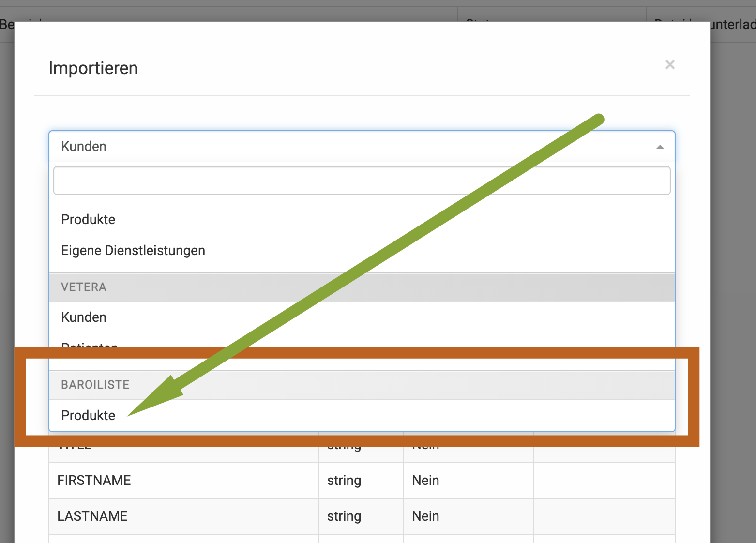This screenshot has width=756, height=543.
Task: Click Nein in the FIRSTNAME row
Action: 425,480
